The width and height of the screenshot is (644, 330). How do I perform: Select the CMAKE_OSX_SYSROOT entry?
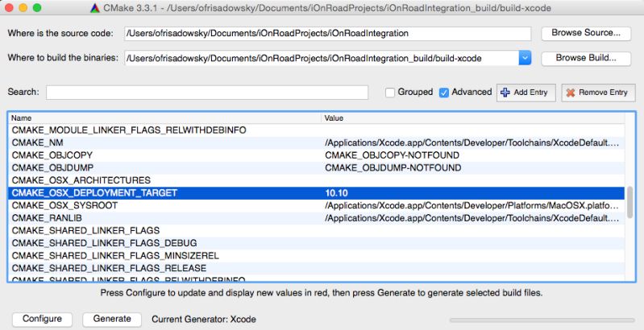[316, 205]
